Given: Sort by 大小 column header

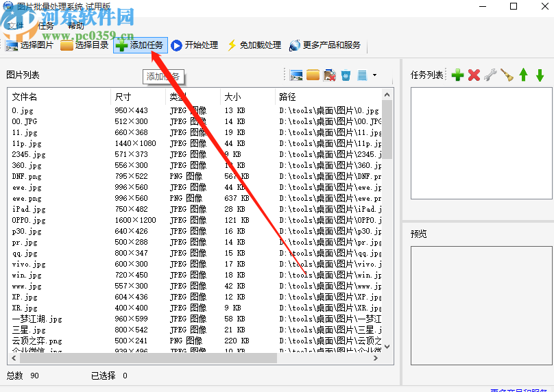Looking at the screenshot, I should click(x=248, y=97).
